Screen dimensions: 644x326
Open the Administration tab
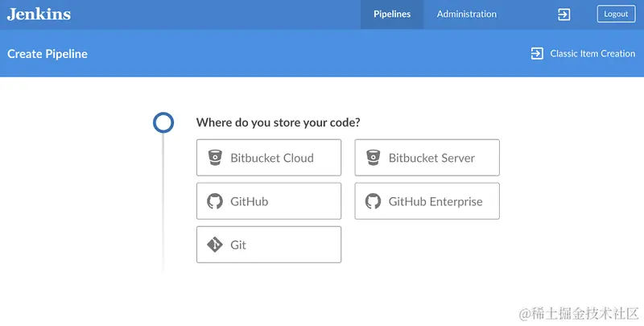click(x=467, y=14)
